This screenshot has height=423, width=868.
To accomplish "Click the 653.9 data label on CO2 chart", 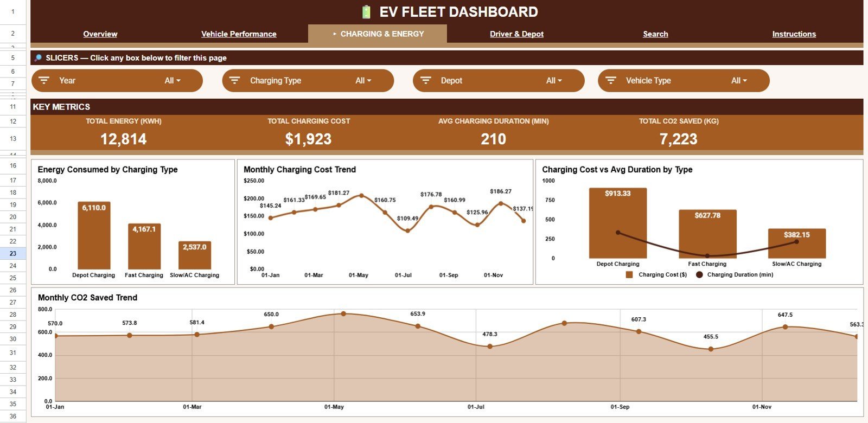I will coord(418,313).
